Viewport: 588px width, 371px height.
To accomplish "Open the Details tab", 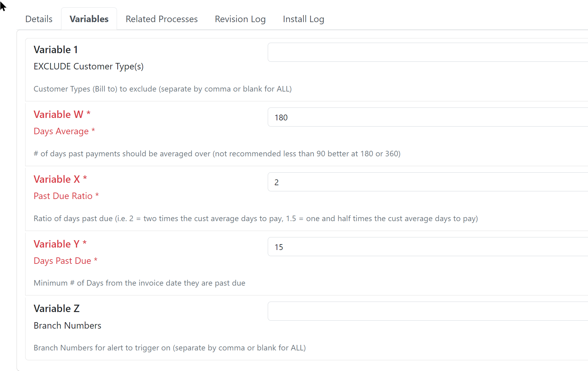I will [x=39, y=19].
